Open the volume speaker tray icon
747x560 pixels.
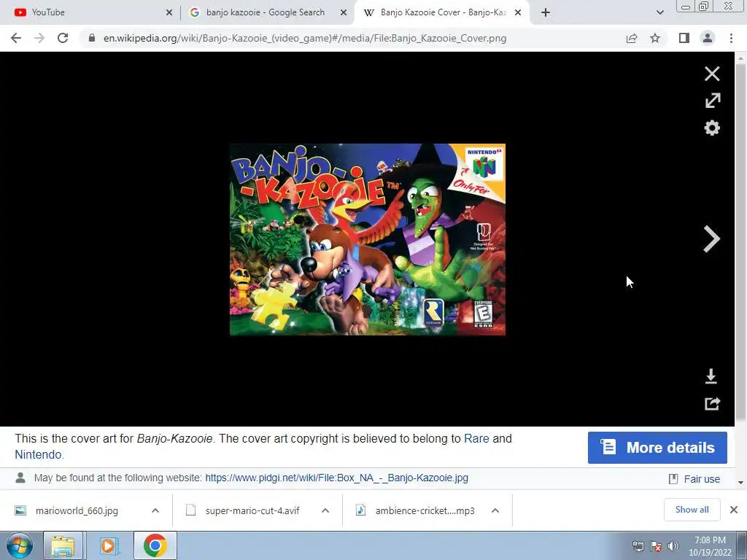point(673,546)
